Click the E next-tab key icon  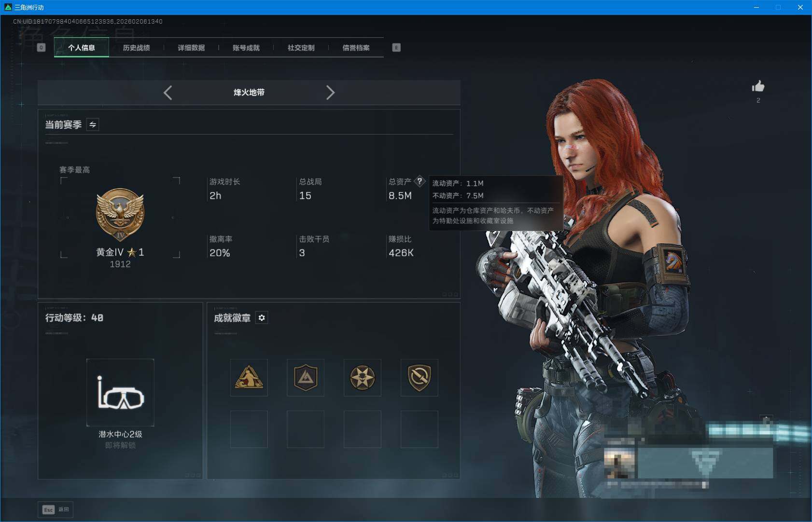click(x=396, y=48)
